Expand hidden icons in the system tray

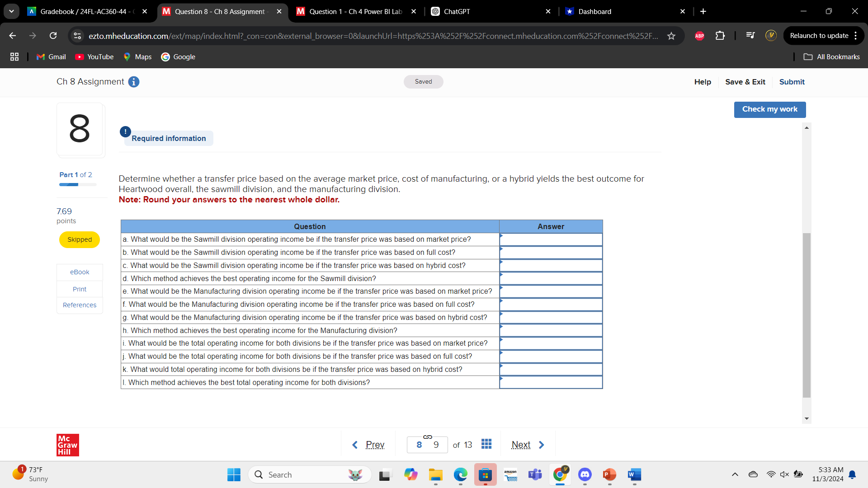click(735, 475)
